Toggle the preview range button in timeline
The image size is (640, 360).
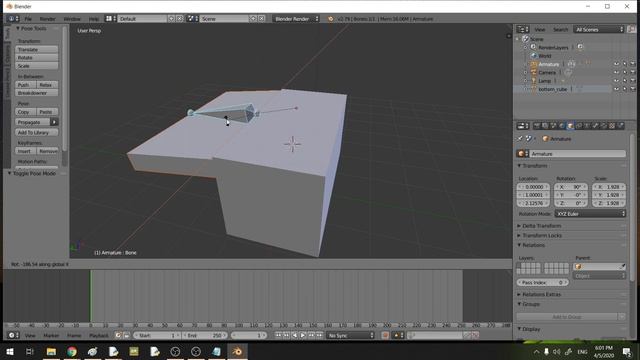pyautogui.click(x=118, y=335)
